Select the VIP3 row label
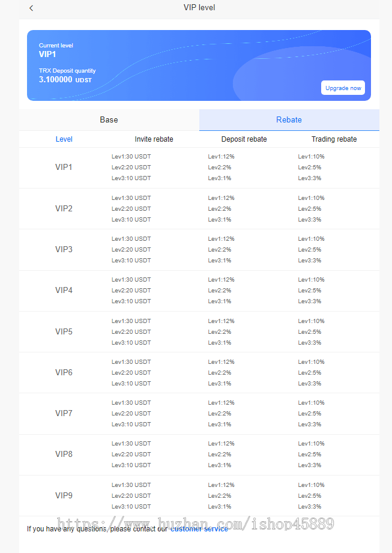Screen dimensions: 392x553 (x=64, y=250)
